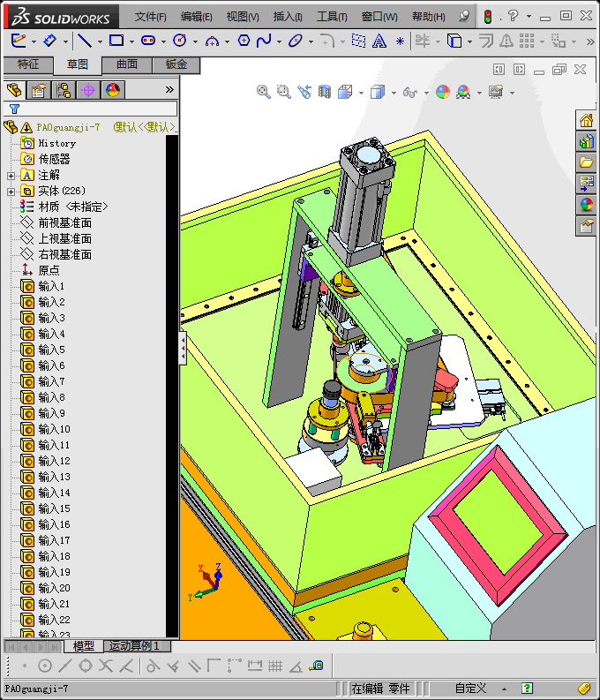Select the Point sketch tool
600x700 pixels.
[401, 41]
